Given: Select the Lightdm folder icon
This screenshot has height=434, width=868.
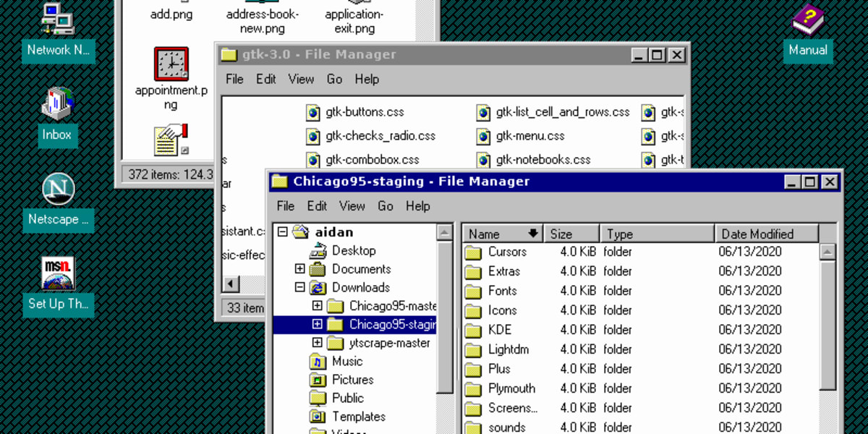Looking at the screenshot, I should 473,350.
